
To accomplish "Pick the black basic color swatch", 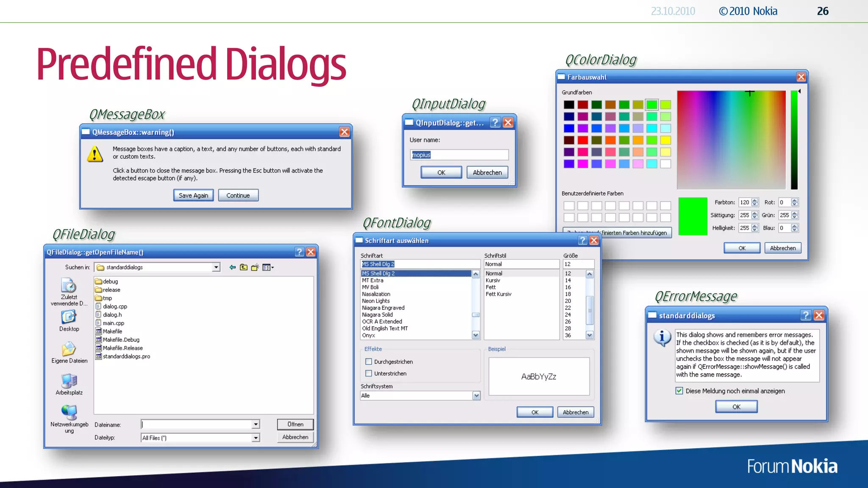I will [x=569, y=105].
